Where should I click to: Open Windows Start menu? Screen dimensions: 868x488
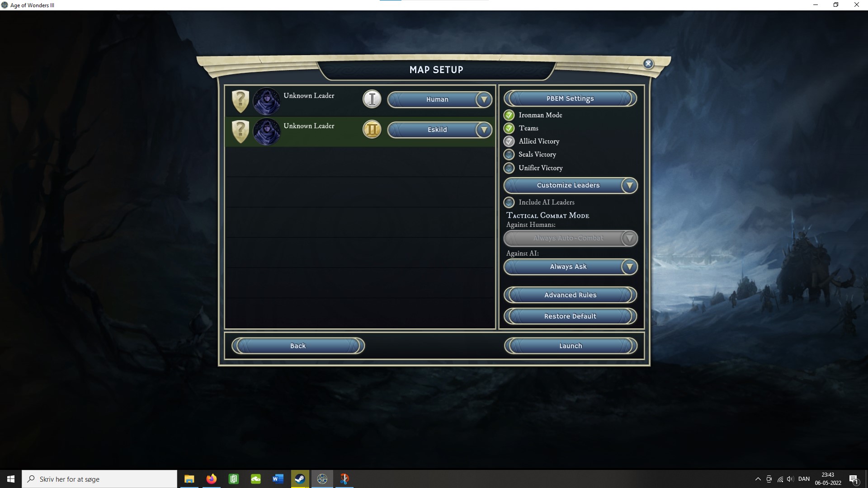click(11, 479)
